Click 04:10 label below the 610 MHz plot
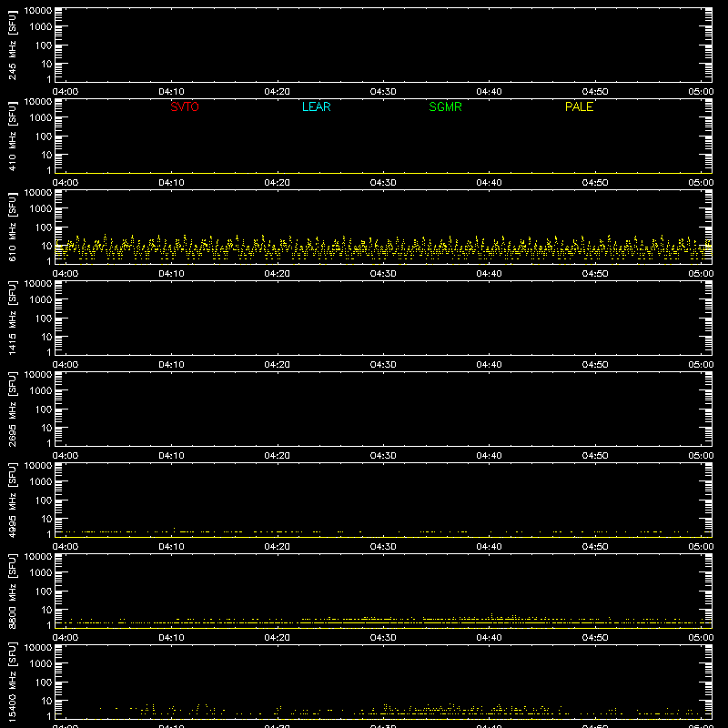Image resolution: width=728 pixels, height=728 pixels. point(171,274)
